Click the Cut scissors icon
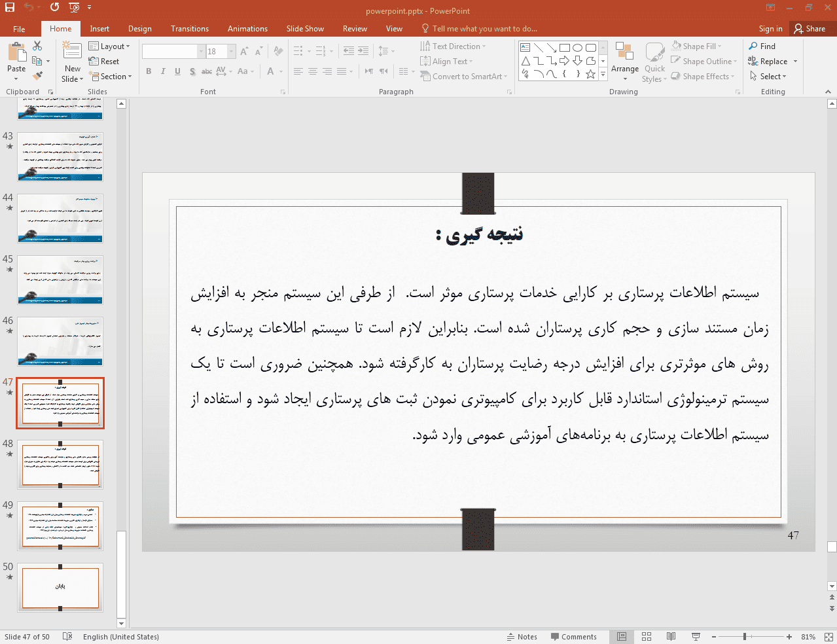Viewport: 837px width, 644px height. (x=37, y=46)
